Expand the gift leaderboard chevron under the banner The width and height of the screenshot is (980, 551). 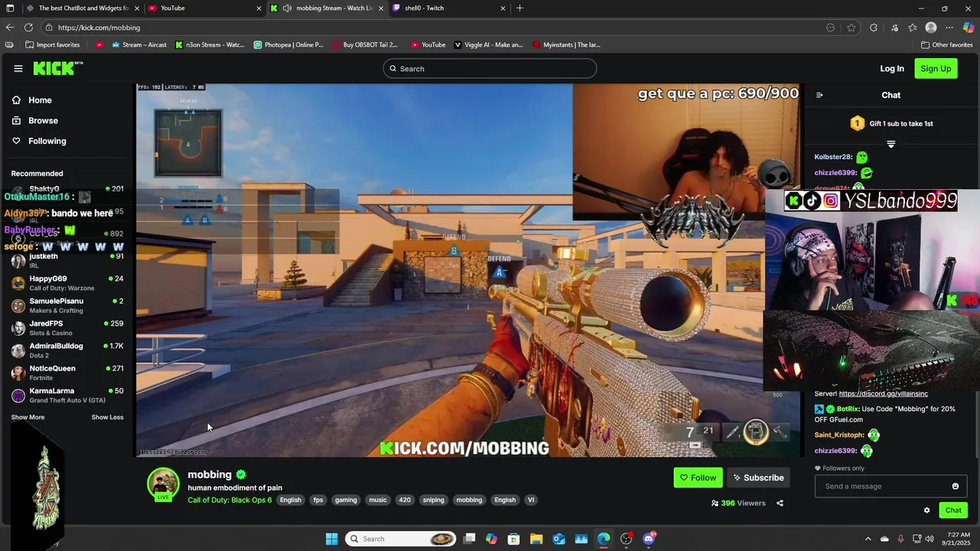891,144
